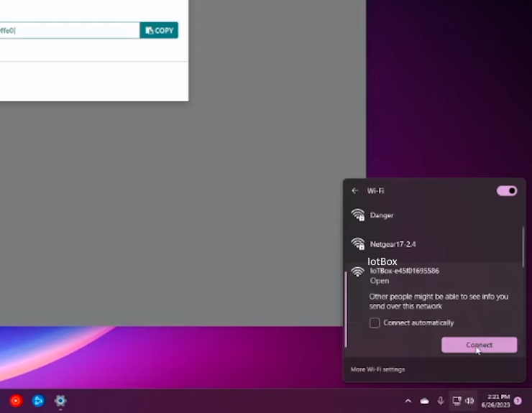Check the Connect automatically checkbox

pyautogui.click(x=375, y=322)
